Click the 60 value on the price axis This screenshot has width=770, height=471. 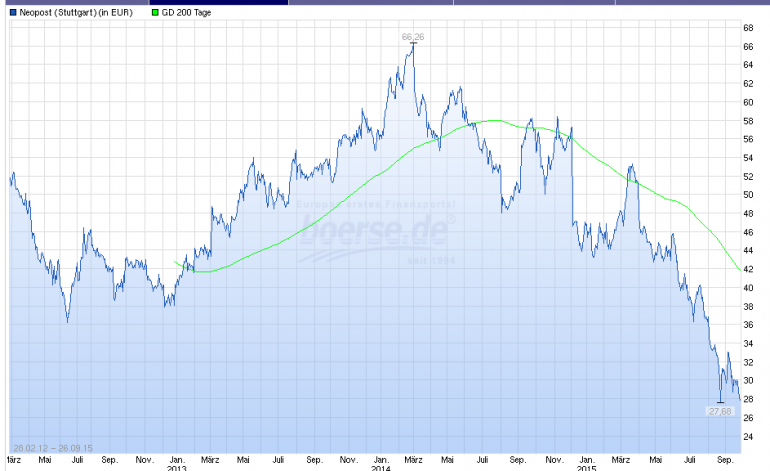(x=748, y=102)
